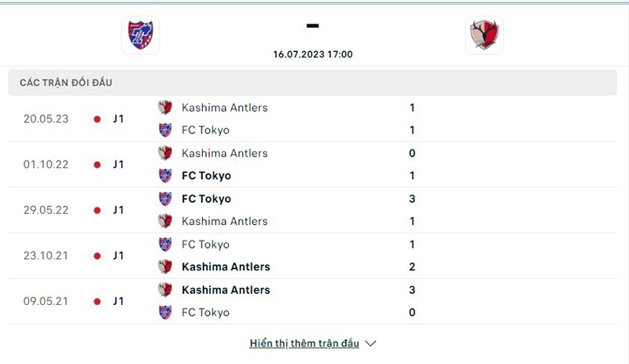Click Kashima Antlers logo in 23.10.21 match
Screen dimensions: 629x364
pos(165,267)
